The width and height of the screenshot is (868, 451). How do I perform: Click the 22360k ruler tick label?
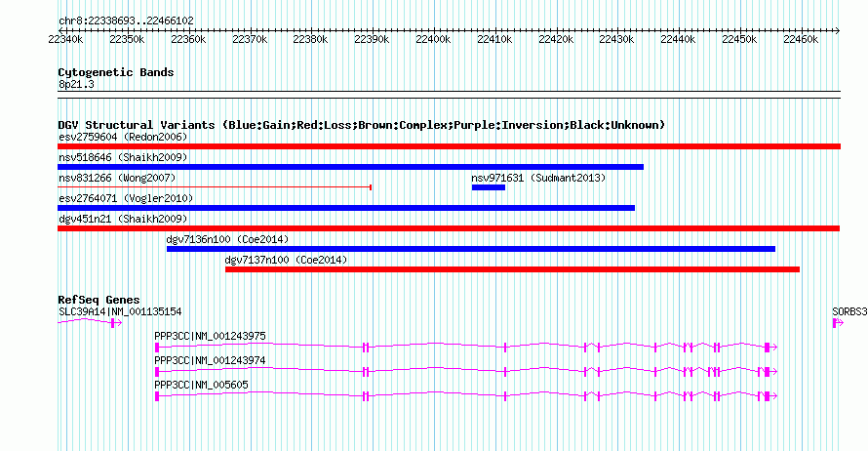point(188,39)
